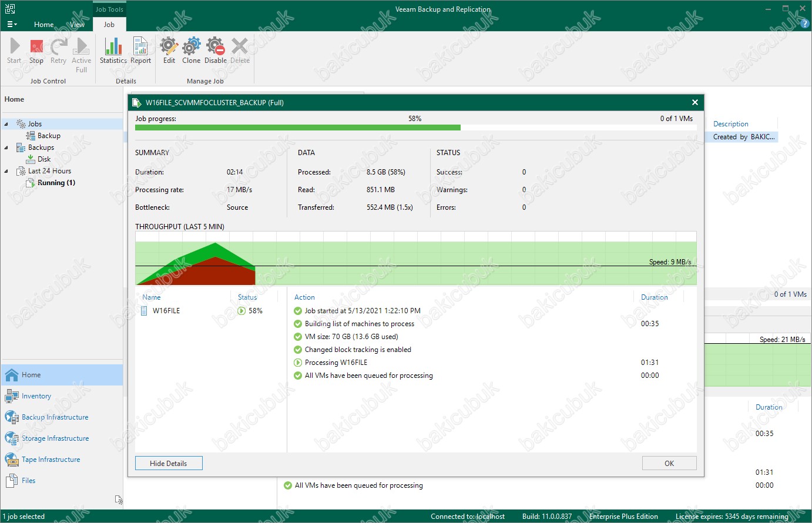The image size is (812, 523).
Task: Switch to the Home ribbon tab
Action: (43, 25)
